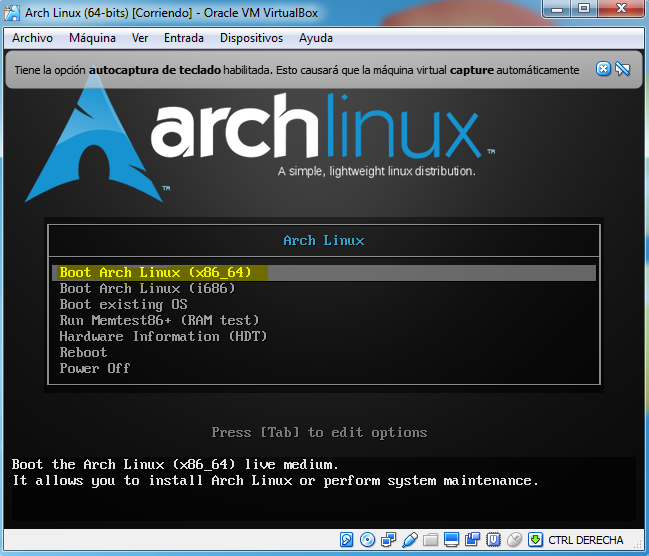Choose Run Memtest86+ (RAM test) option

tap(159, 320)
